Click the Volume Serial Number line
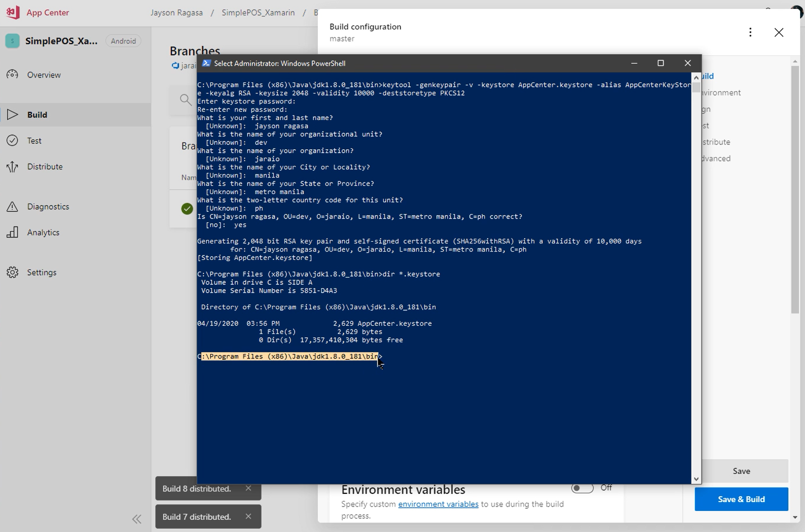 pos(269,290)
